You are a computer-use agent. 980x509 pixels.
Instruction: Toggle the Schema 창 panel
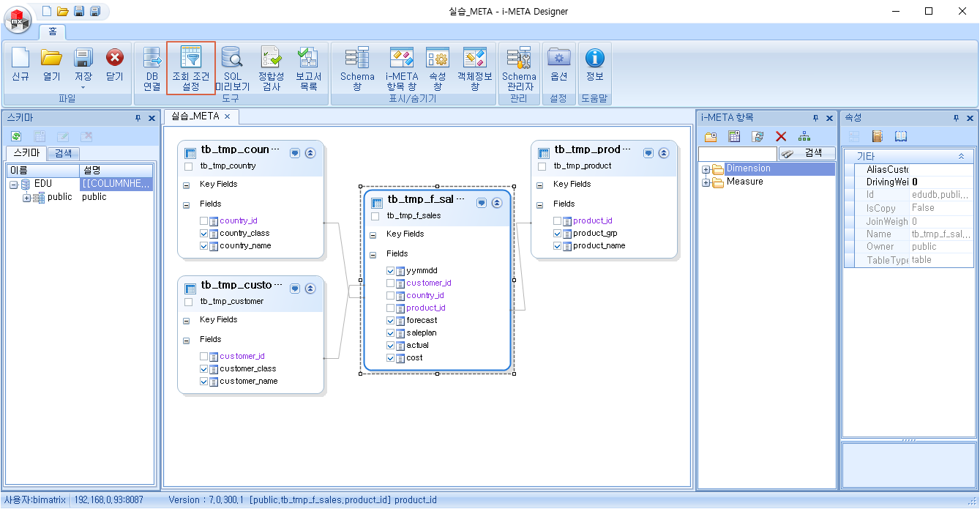pos(357,68)
